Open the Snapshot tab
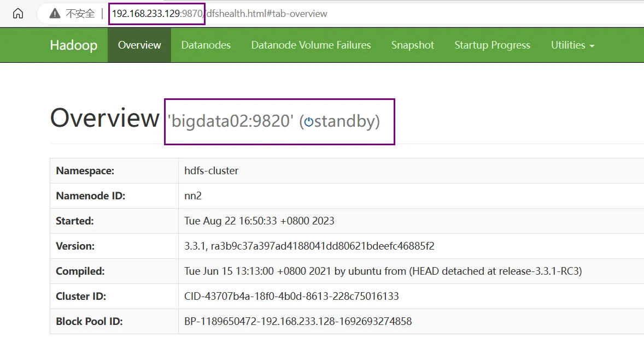This screenshot has width=644, height=361. pyautogui.click(x=413, y=45)
